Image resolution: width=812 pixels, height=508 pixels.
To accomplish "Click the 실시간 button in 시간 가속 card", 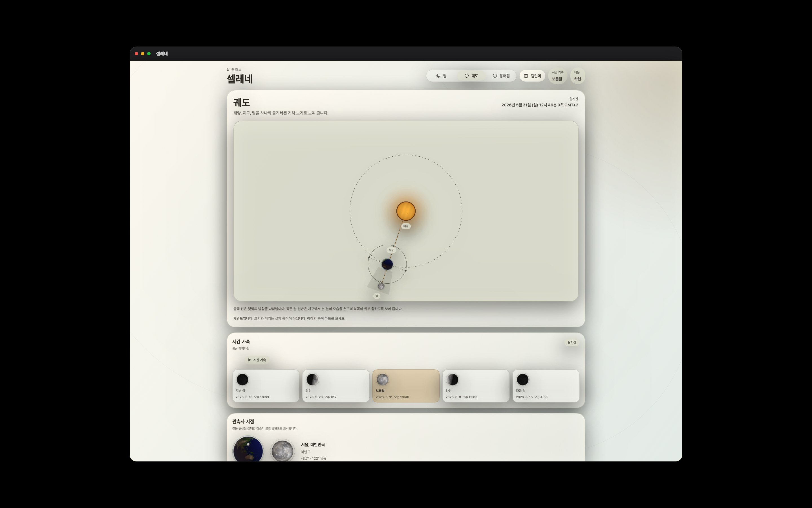I will click(x=572, y=342).
